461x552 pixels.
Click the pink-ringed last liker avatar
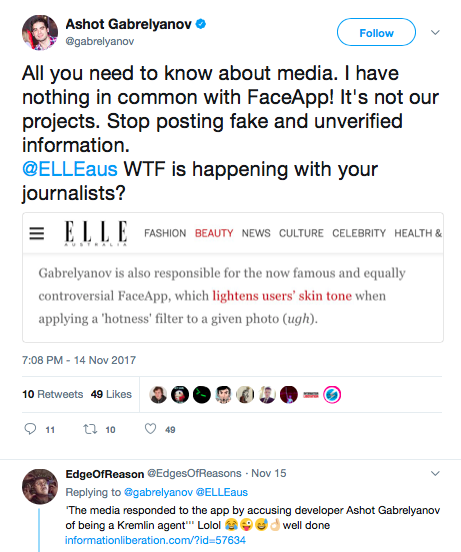coord(332,395)
